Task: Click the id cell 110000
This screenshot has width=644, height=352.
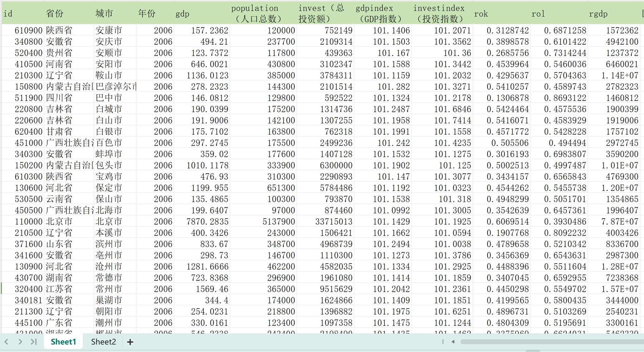Action: [28, 221]
